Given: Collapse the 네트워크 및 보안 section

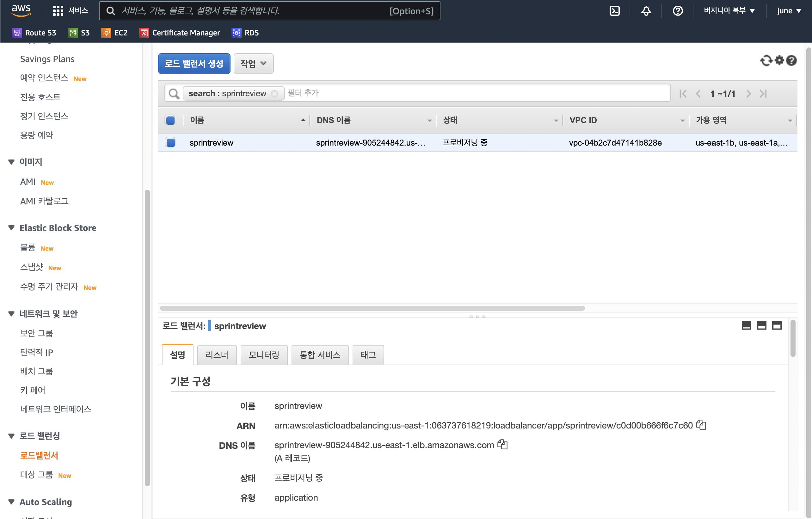Looking at the screenshot, I should (11, 314).
